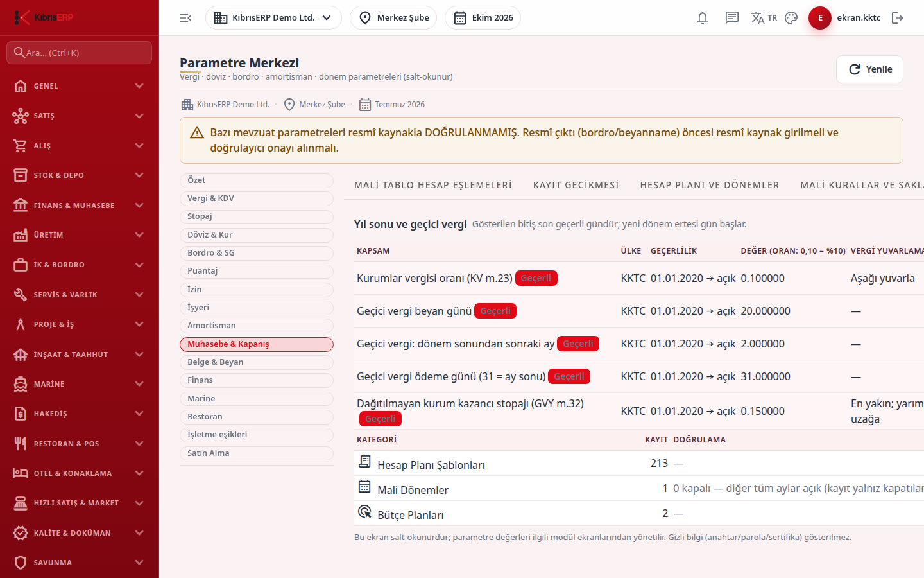Switch language via TR translate icon

(x=764, y=18)
